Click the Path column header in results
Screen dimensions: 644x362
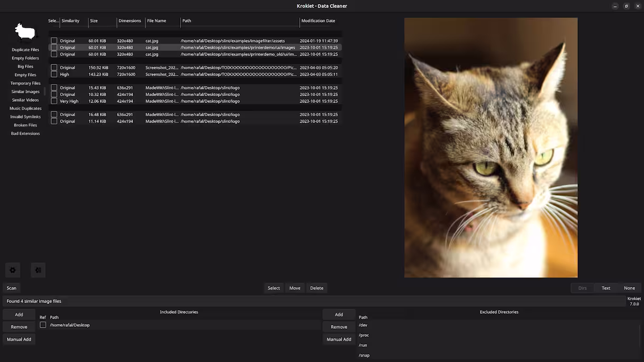pyautogui.click(x=187, y=21)
